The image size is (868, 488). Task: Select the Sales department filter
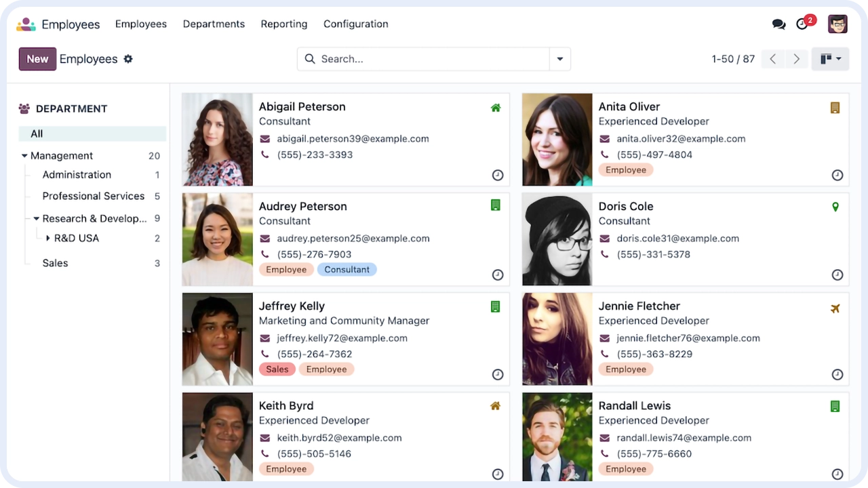[55, 263]
